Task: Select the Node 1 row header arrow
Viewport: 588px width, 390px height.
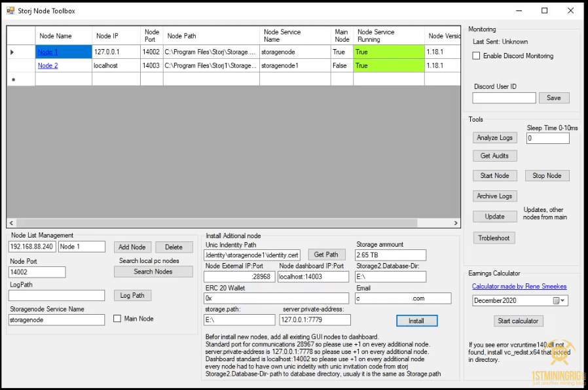Action: pos(21,52)
